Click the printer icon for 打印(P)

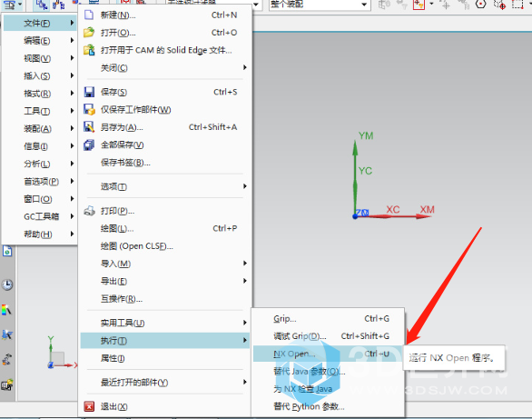(89, 211)
